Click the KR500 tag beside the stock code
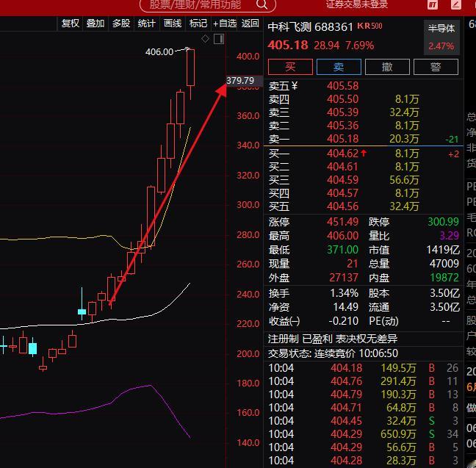The width and height of the screenshot is (476, 468). (x=369, y=26)
